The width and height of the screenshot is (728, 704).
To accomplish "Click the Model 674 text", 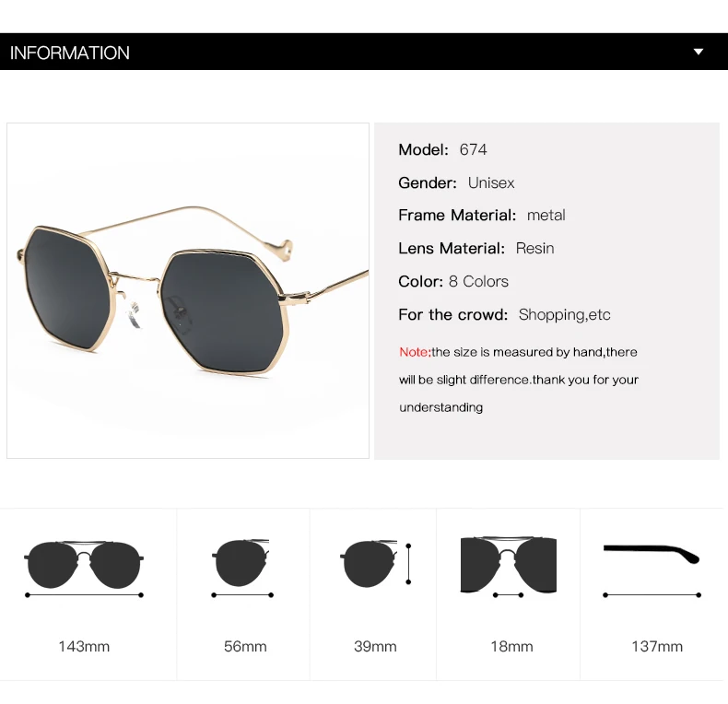I will [x=442, y=149].
